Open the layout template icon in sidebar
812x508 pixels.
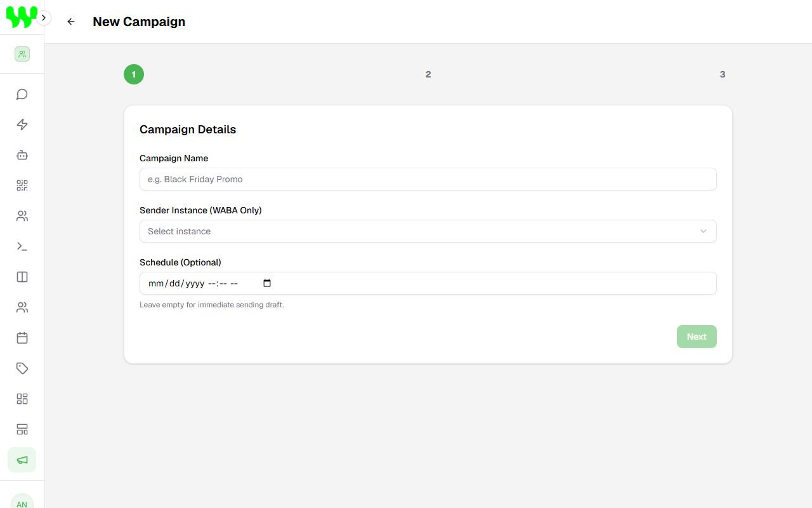click(x=22, y=429)
